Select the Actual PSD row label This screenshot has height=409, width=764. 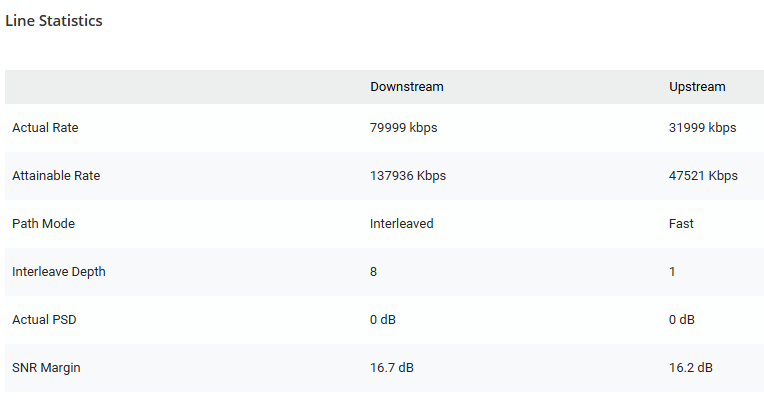click(x=43, y=320)
